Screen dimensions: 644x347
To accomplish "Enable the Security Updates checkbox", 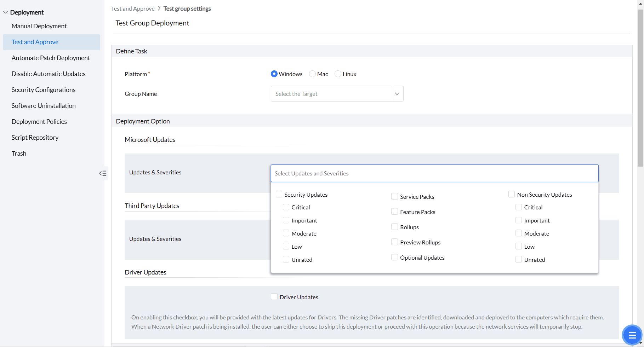I will (279, 194).
